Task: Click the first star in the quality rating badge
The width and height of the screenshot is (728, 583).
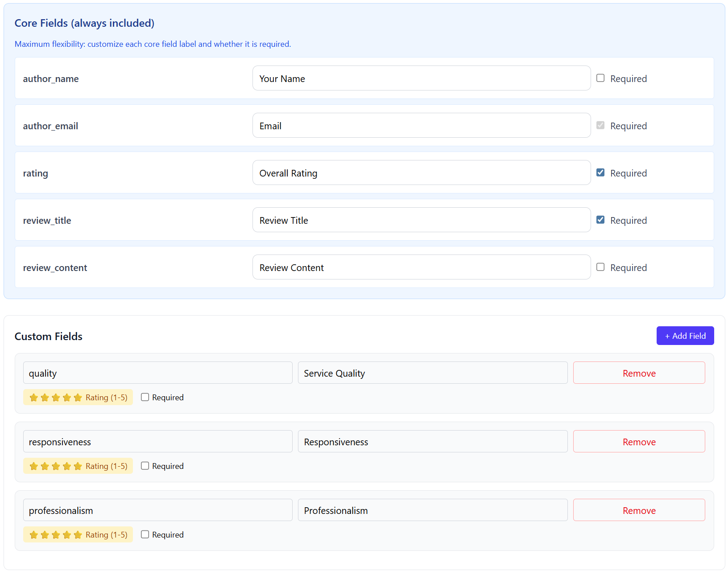Action: point(34,397)
